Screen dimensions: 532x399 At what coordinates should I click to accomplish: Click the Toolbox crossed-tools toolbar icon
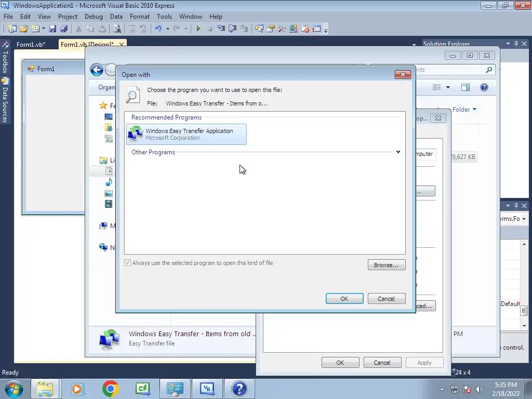click(x=282, y=29)
